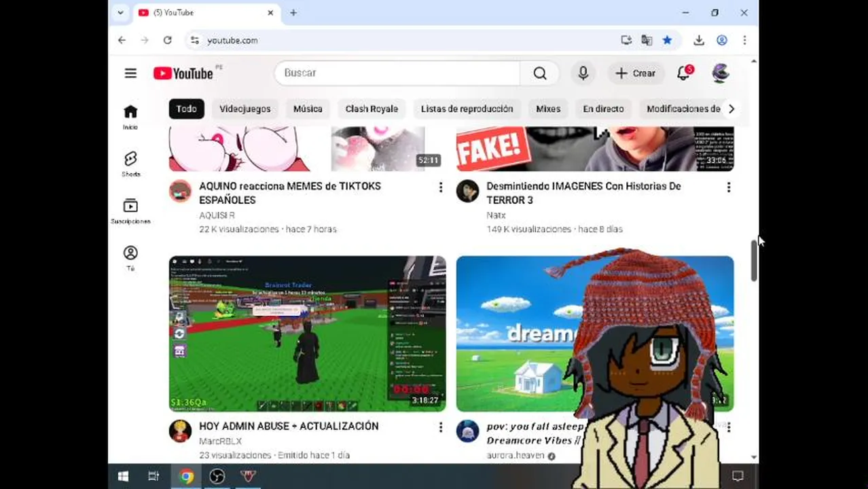Open the notifications bell

pos(684,73)
